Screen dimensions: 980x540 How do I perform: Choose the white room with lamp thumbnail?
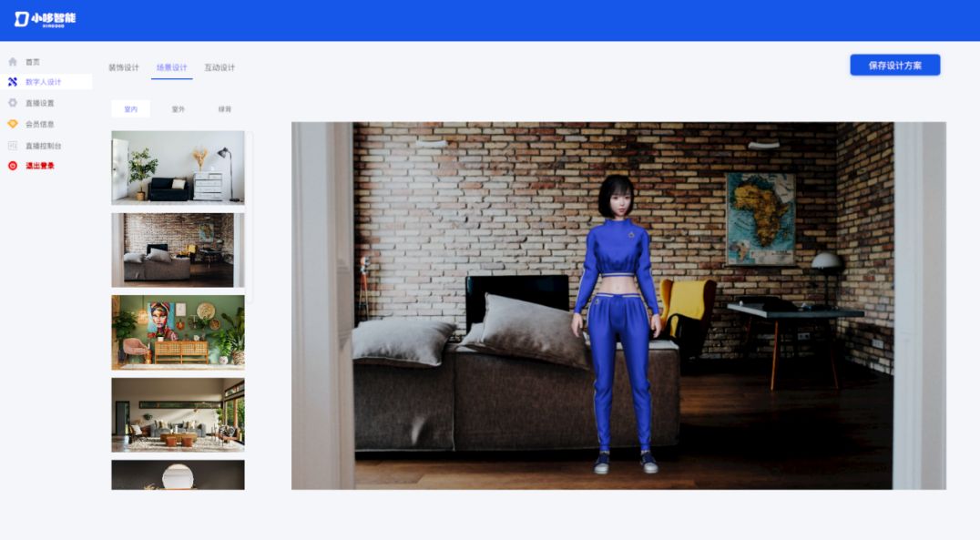point(179,168)
